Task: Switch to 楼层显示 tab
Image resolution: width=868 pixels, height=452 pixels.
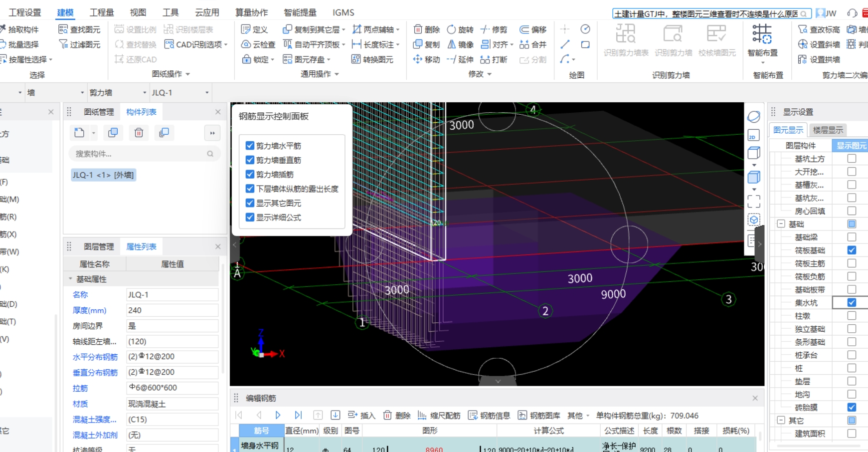Action: coord(828,130)
